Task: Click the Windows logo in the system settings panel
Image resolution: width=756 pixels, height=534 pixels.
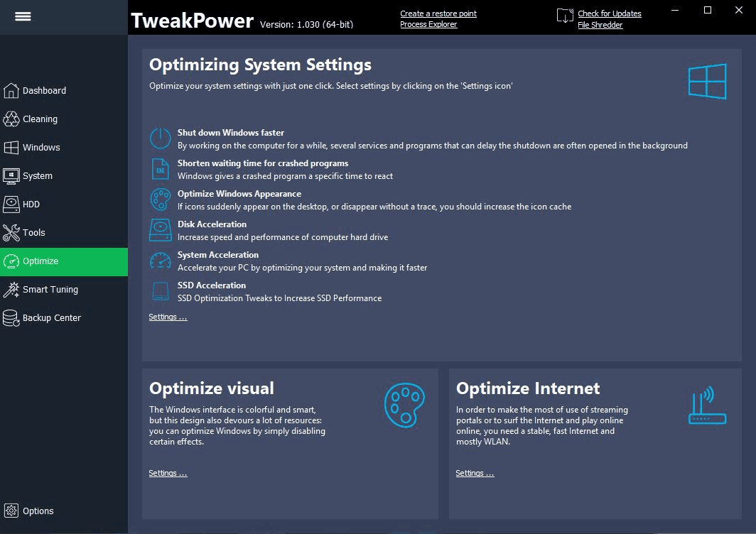Action: [707, 81]
